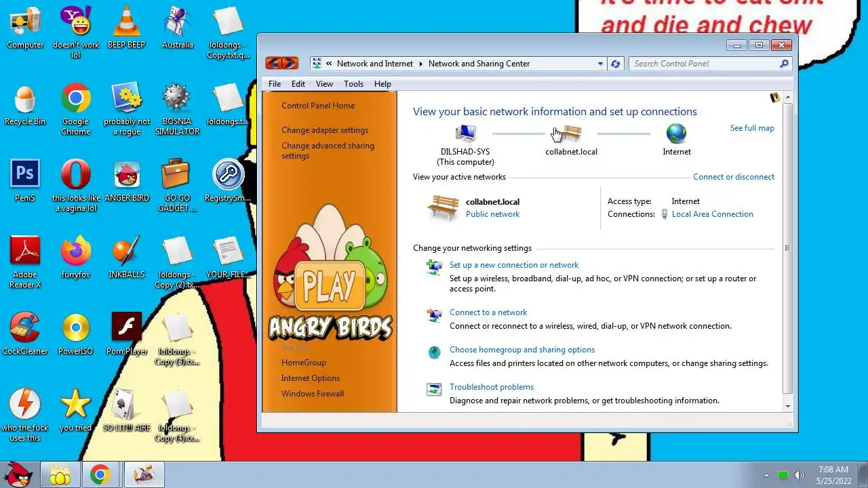The image size is (868, 488).
Task: Open Change advanced sharing settings
Action: pyautogui.click(x=328, y=150)
